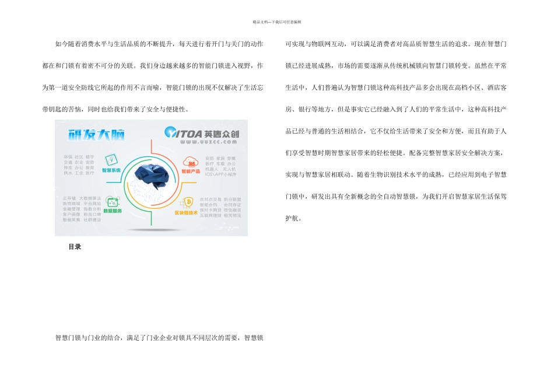Click the line starting 生活中，人们普遍认为
This screenshot has height=392, width=554.
[x=396, y=87]
